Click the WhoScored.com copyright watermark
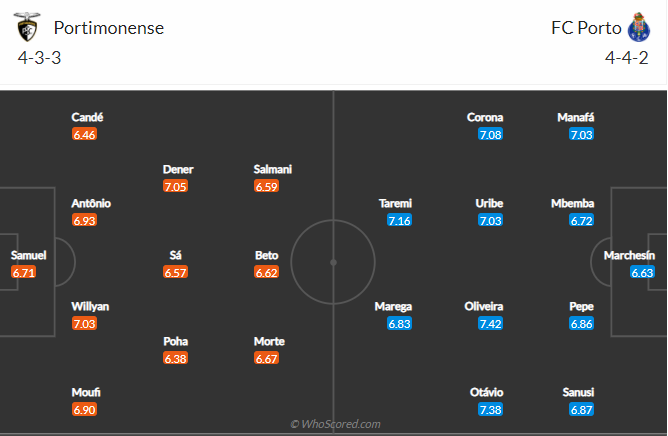This screenshot has height=436, width=668. pyautogui.click(x=335, y=424)
